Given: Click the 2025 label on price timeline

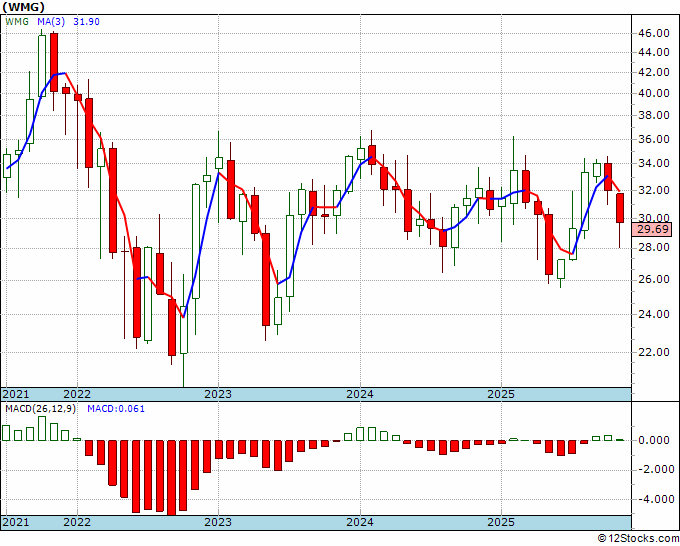Looking at the screenshot, I should (501, 394).
